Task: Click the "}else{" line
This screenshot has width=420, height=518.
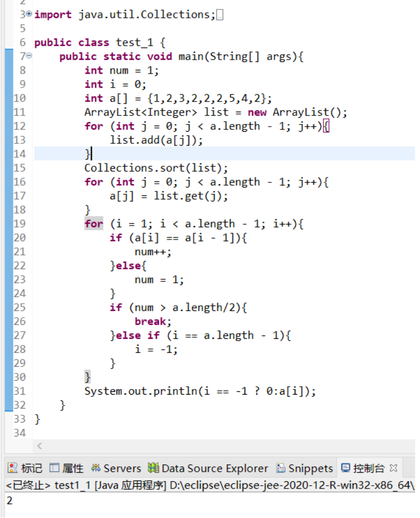Action: point(128,266)
